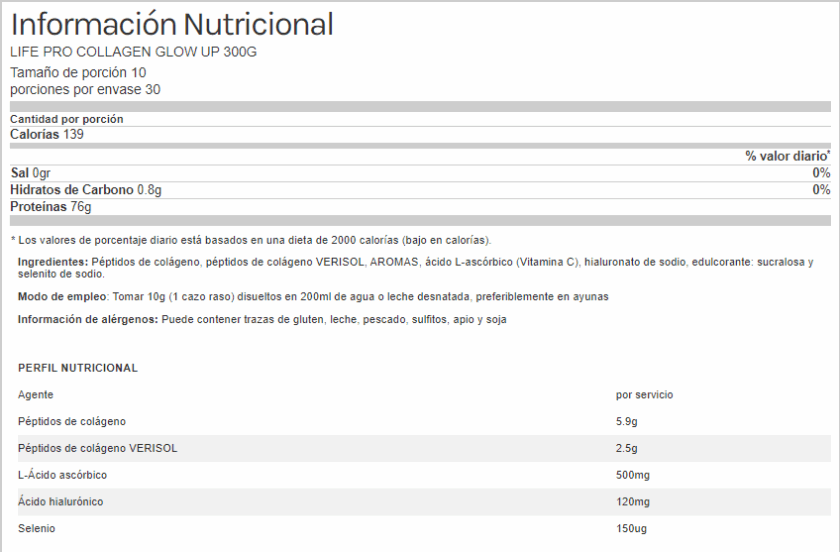
Task: Click the 'Tamaño de porción 10' line
Action: click(78, 73)
